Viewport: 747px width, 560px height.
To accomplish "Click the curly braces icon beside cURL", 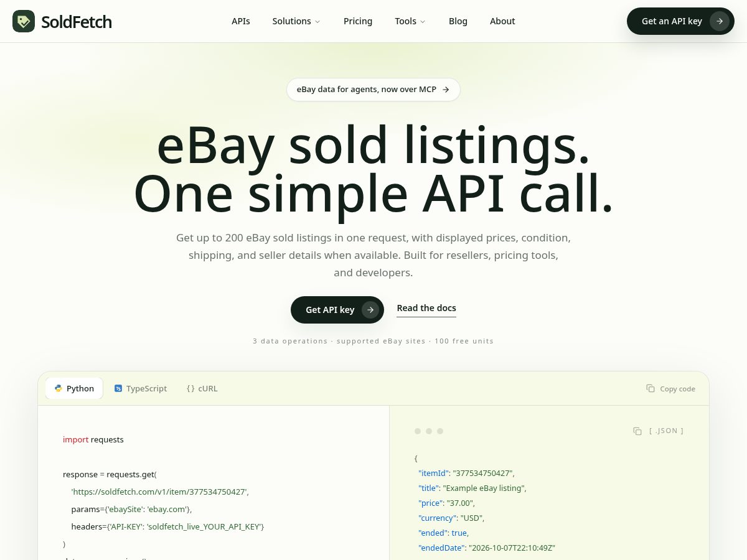I will point(190,388).
